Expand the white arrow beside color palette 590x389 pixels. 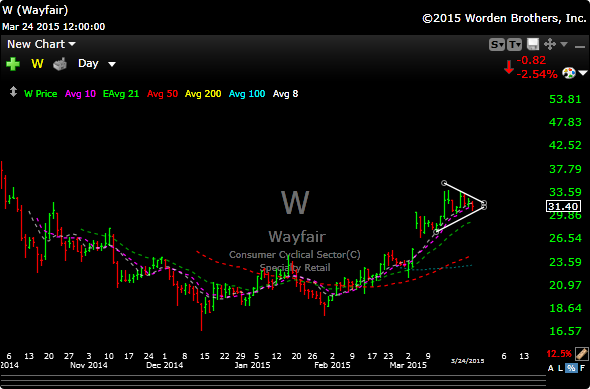point(582,73)
